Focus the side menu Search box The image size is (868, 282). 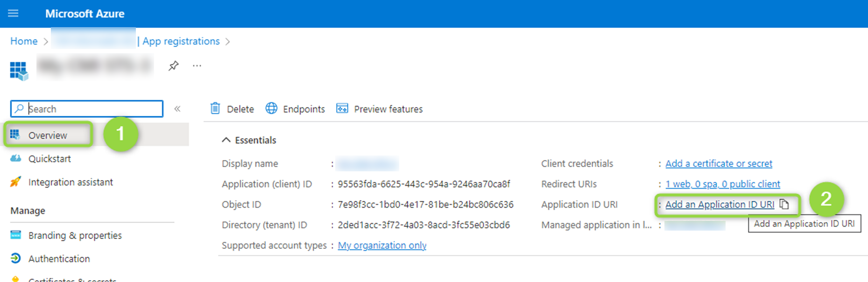click(x=87, y=109)
